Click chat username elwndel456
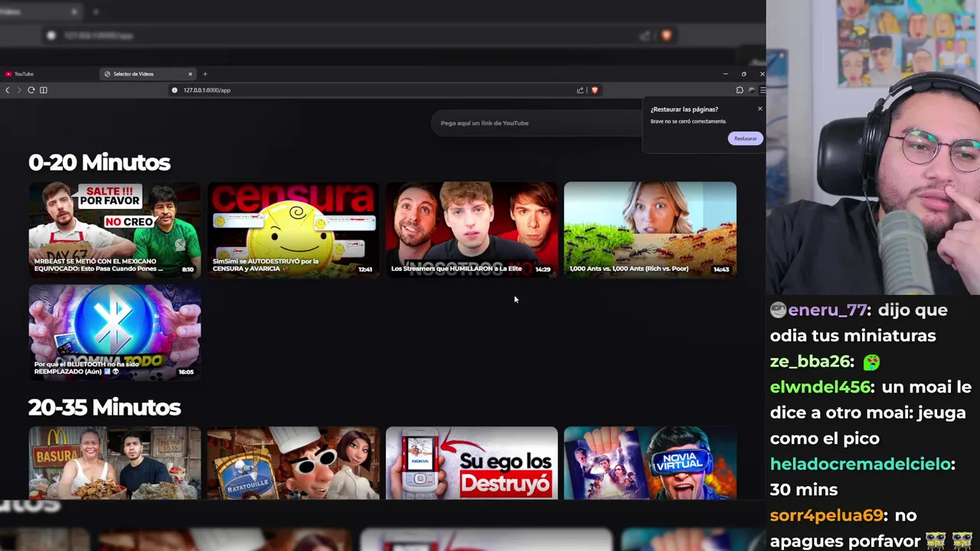Image resolution: width=980 pixels, height=551 pixels. [821, 387]
